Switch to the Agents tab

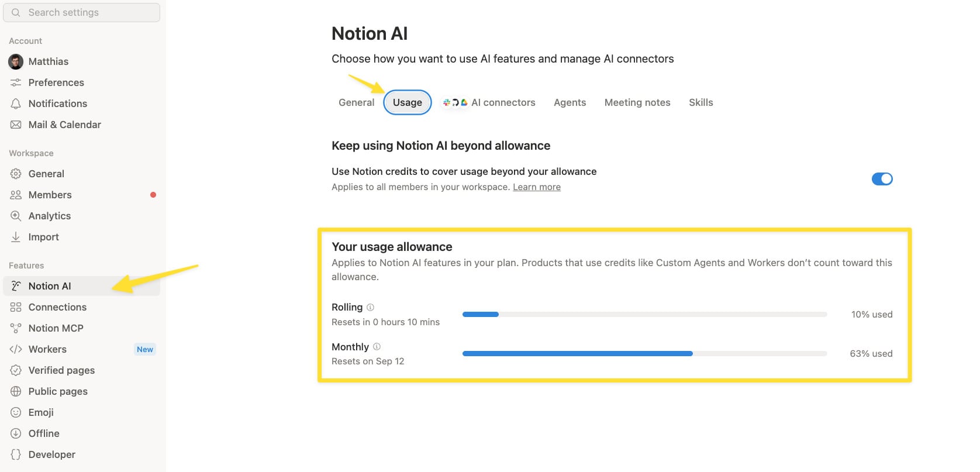pos(570,102)
